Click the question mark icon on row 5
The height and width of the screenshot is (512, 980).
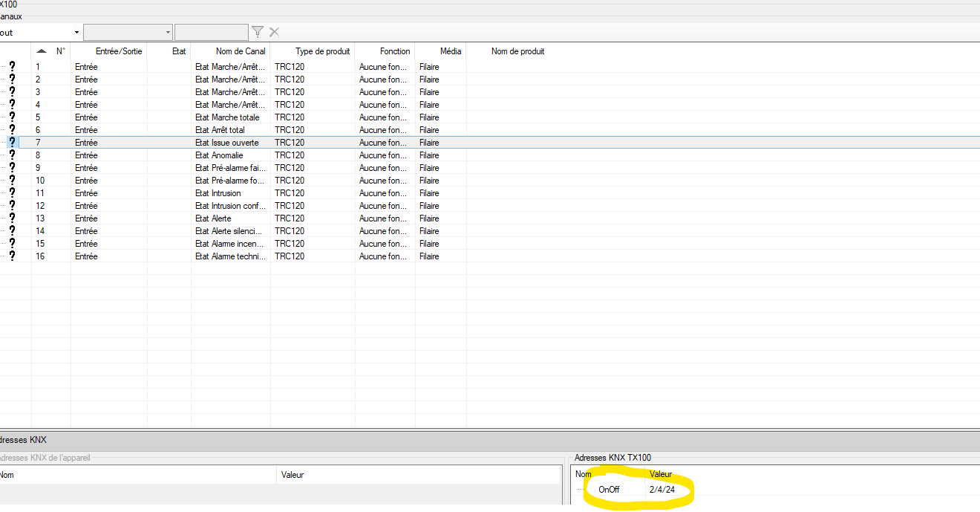pyautogui.click(x=12, y=117)
